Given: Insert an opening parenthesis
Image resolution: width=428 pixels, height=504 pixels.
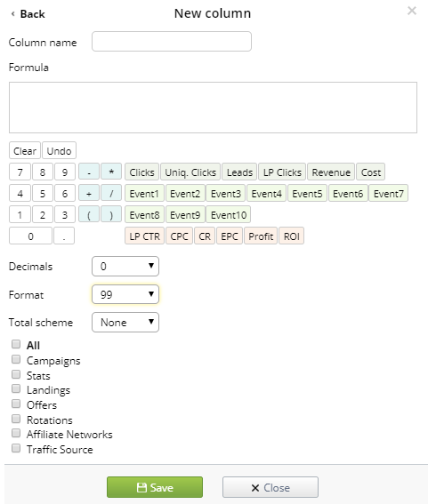Looking at the screenshot, I should coord(89,214).
